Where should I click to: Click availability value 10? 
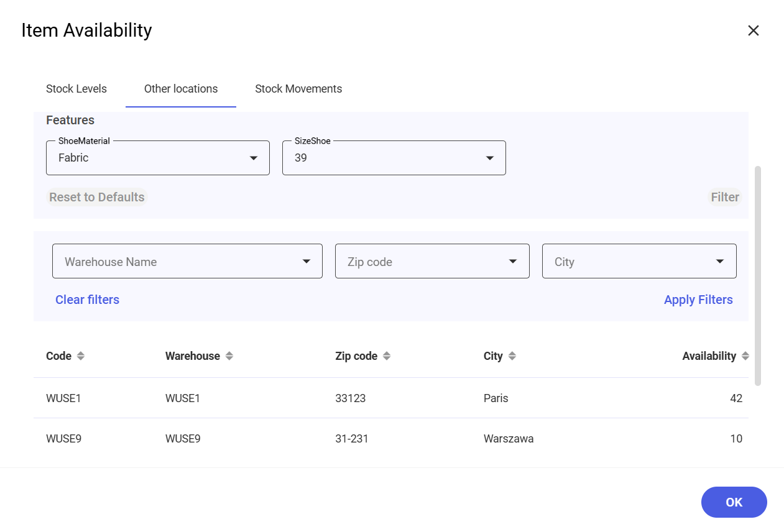(736, 439)
